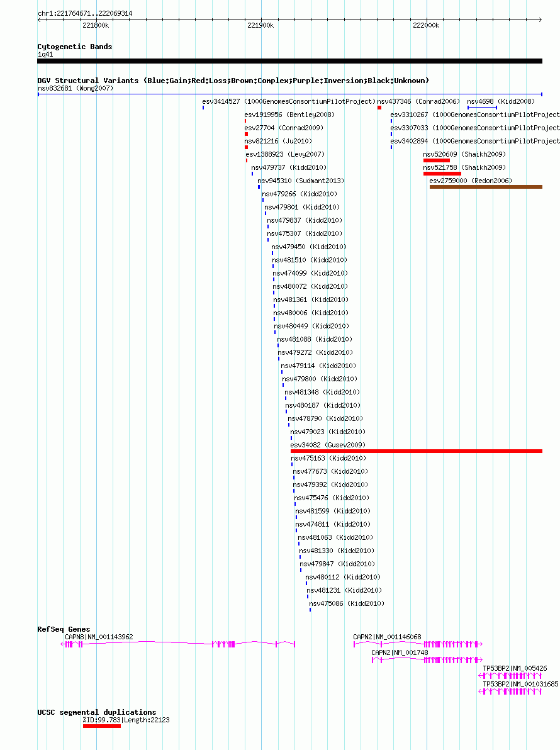Click the 221900k ruler position label
Image resolution: width=560 pixels, height=750 pixels.
point(260,25)
